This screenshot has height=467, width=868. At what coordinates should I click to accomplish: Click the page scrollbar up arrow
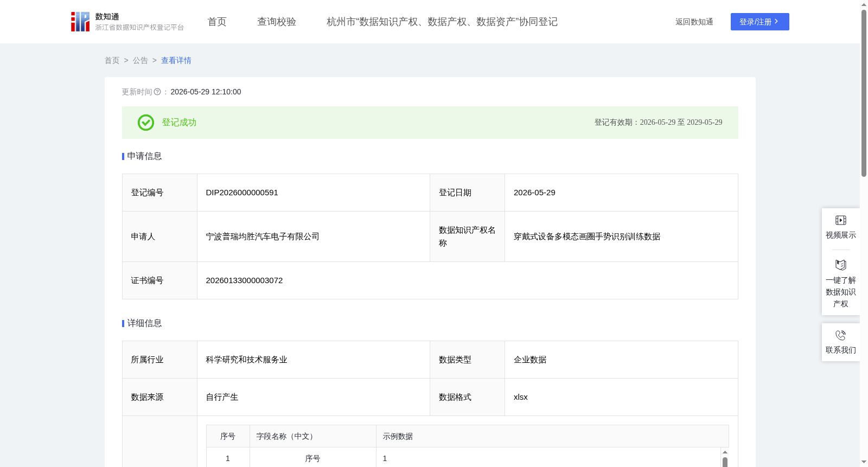click(x=864, y=4)
